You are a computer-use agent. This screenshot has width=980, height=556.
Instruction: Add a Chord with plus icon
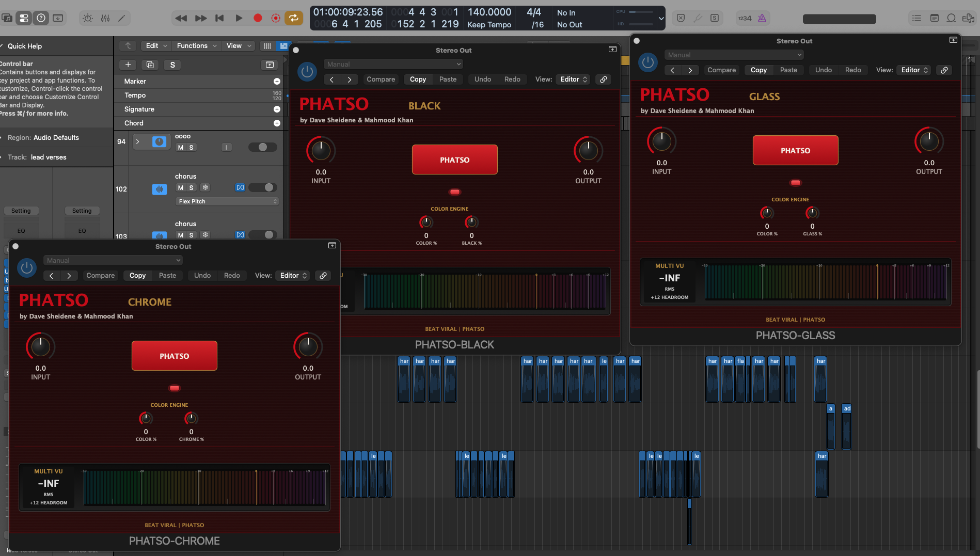pyautogui.click(x=277, y=123)
